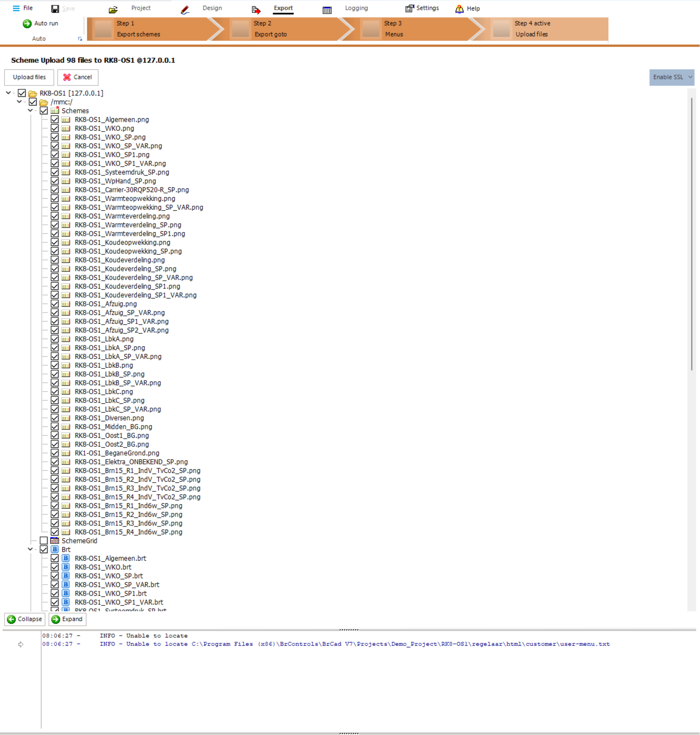Click the Design pencil icon

(x=185, y=10)
